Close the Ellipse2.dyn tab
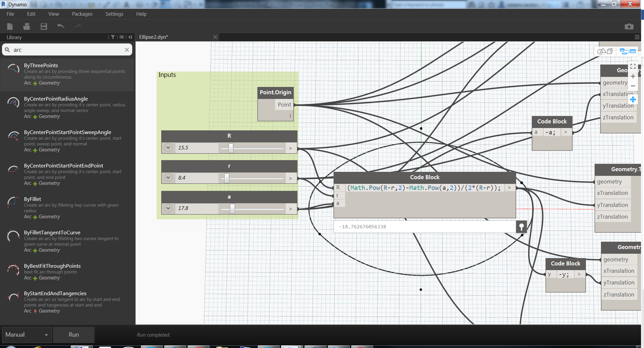The image size is (644, 348). click(x=215, y=37)
